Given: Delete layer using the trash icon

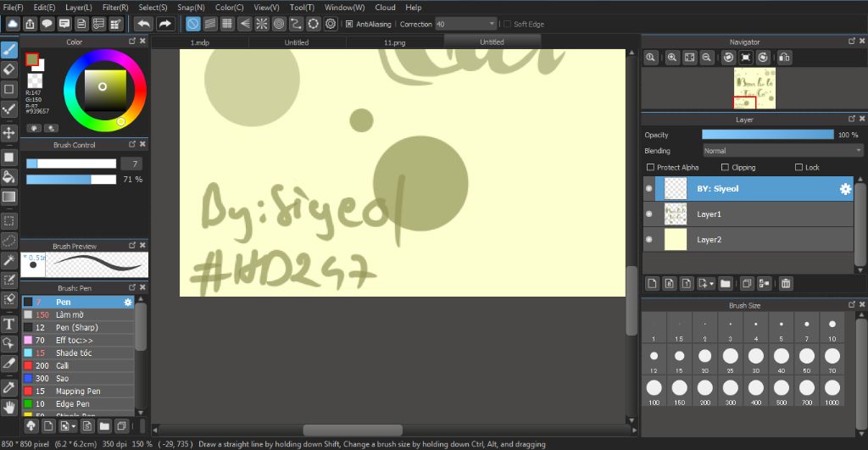Looking at the screenshot, I should click(x=786, y=283).
